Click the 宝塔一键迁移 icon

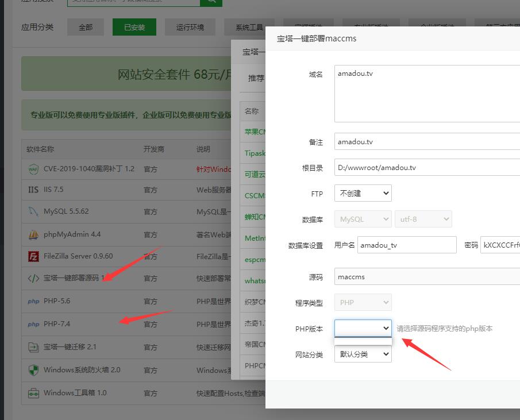pos(33,347)
